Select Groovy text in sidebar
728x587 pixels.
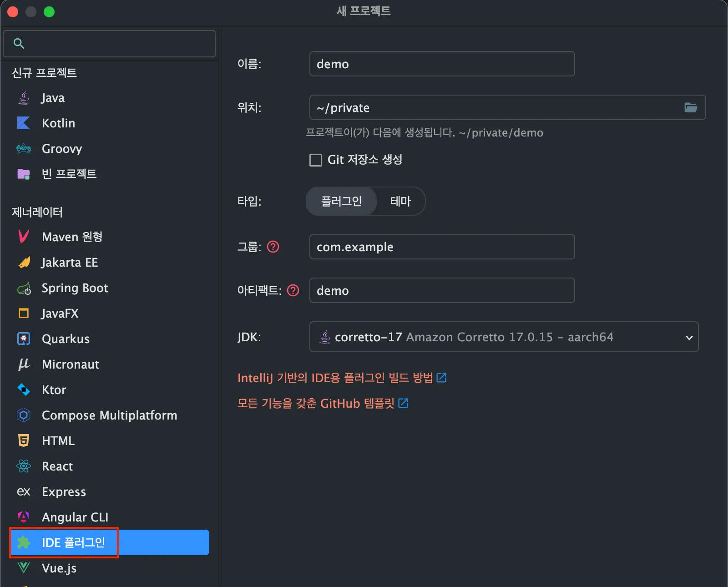(x=62, y=149)
